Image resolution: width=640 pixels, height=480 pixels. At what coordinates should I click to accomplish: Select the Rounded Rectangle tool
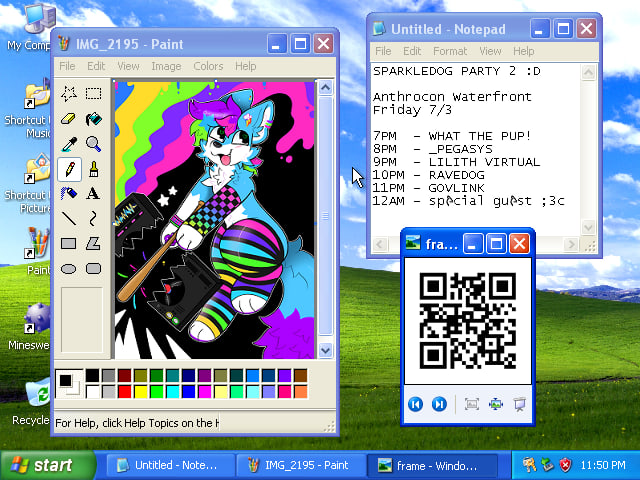(93, 269)
